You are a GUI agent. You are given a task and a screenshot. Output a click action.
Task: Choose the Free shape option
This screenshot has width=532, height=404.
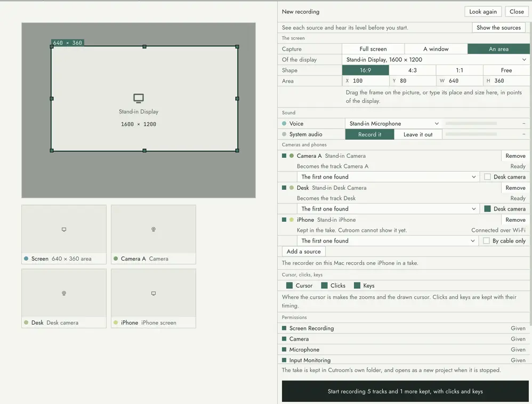[506, 70]
